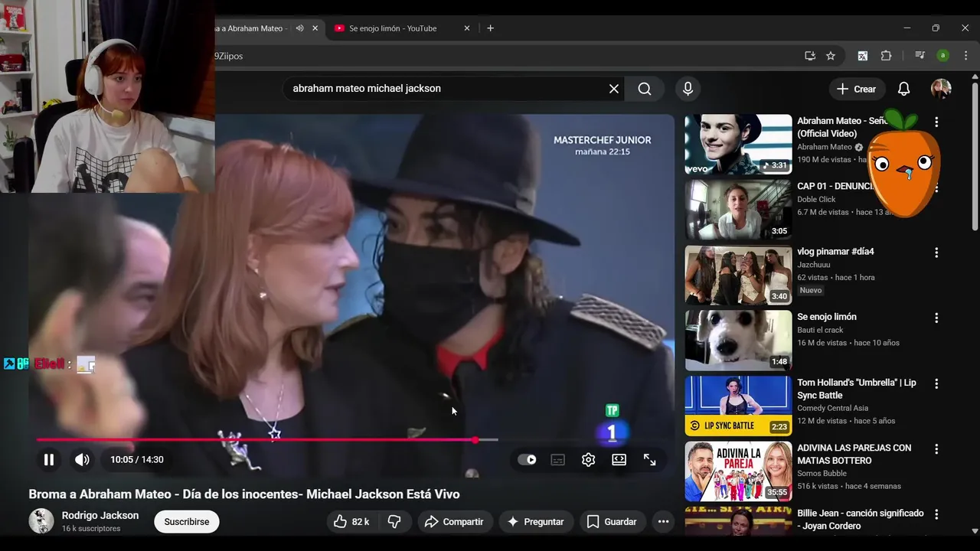Open YouTube account avatar menu
The width and height of the screenshot is (980, 551).
(941, 89)
